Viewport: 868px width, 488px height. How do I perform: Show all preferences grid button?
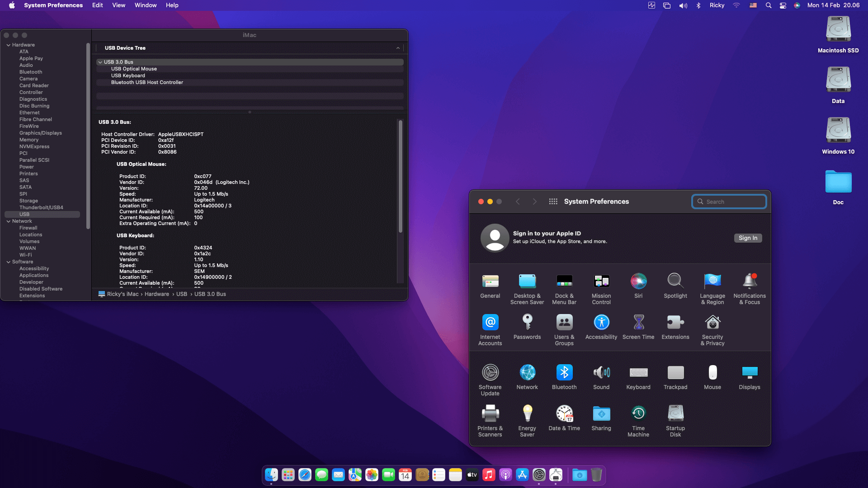553,202
